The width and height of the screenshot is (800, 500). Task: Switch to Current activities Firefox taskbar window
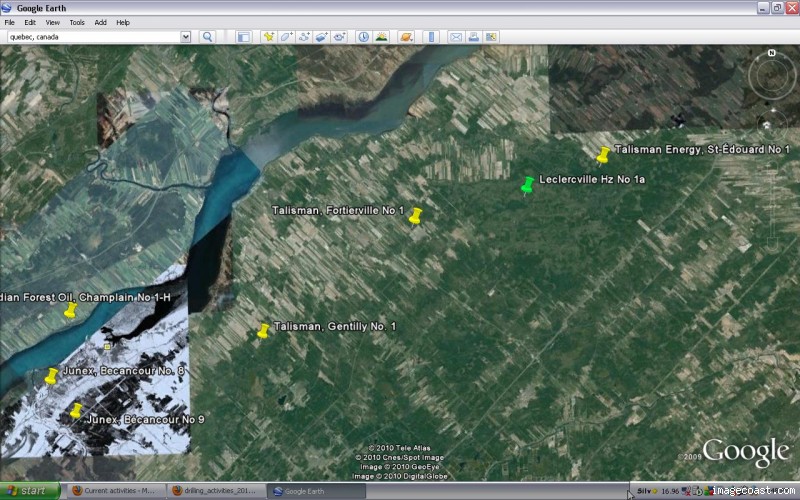coord(115,491)
